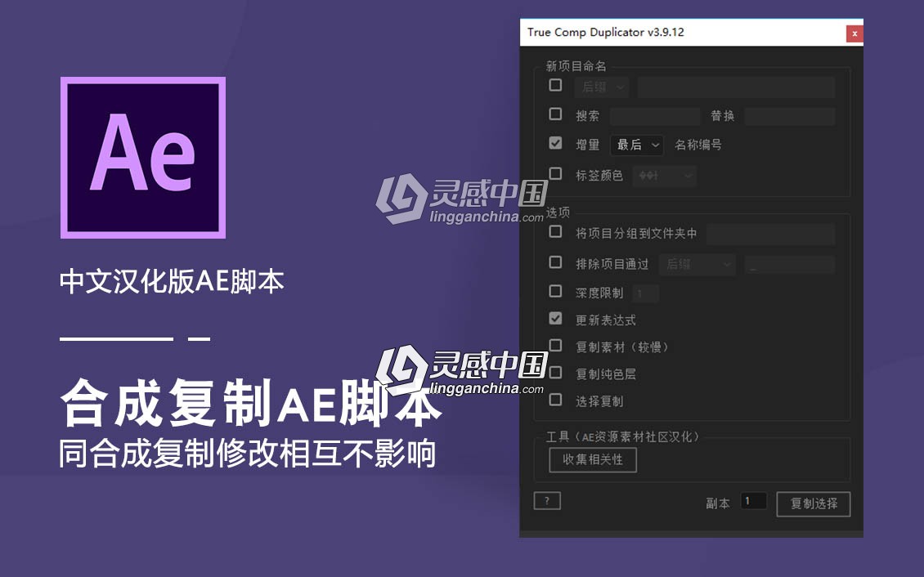Click the 替换 text input field
Screen dimensions: 924x577
pyautogui.click(x=790, y=116)
